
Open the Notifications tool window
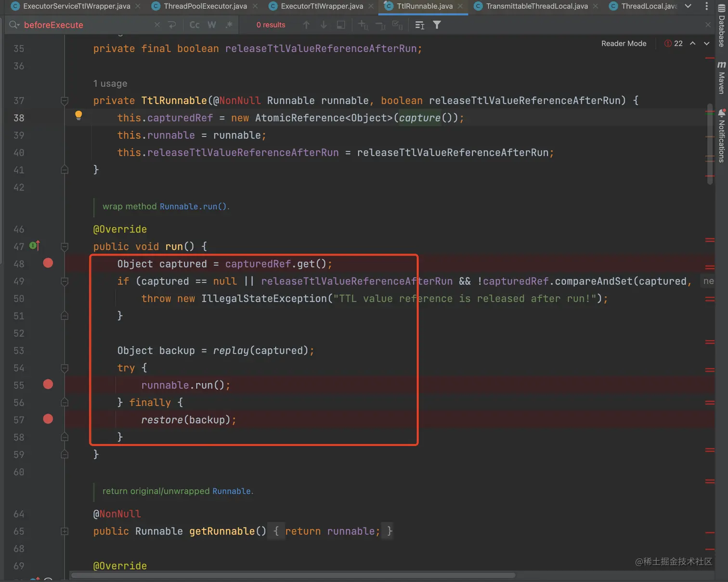click(x=721, y=136)
